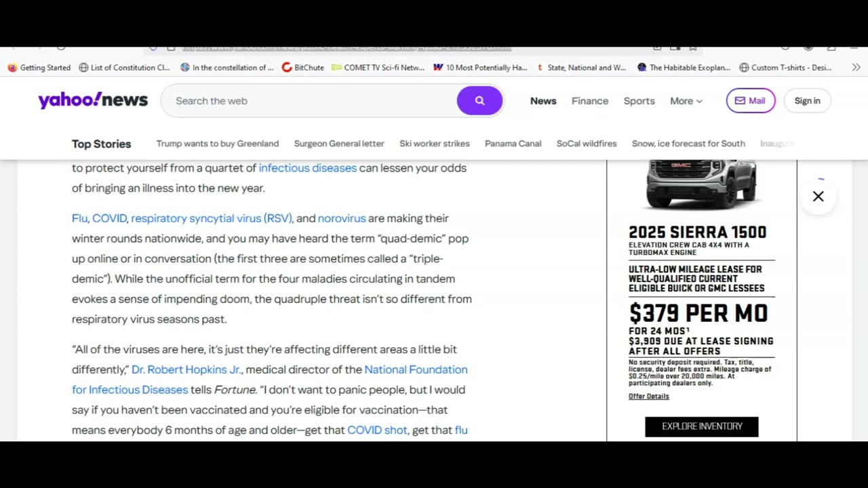
Task: Open the Mail button
Action: point(751,101)
